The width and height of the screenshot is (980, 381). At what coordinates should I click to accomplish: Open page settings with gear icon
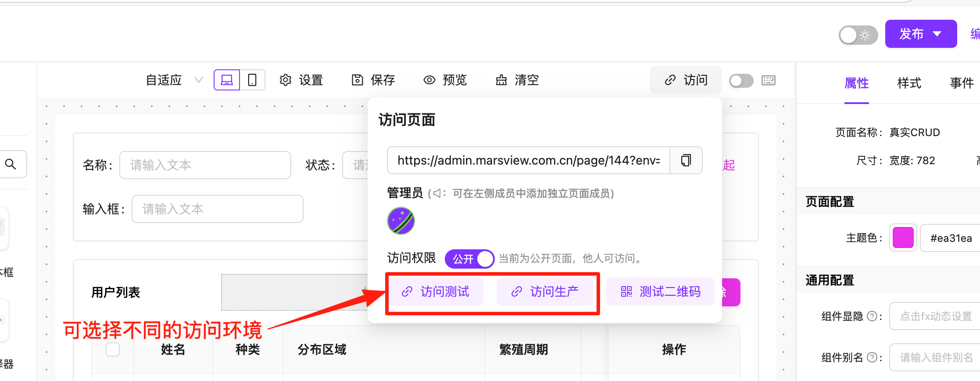(301, 80)
